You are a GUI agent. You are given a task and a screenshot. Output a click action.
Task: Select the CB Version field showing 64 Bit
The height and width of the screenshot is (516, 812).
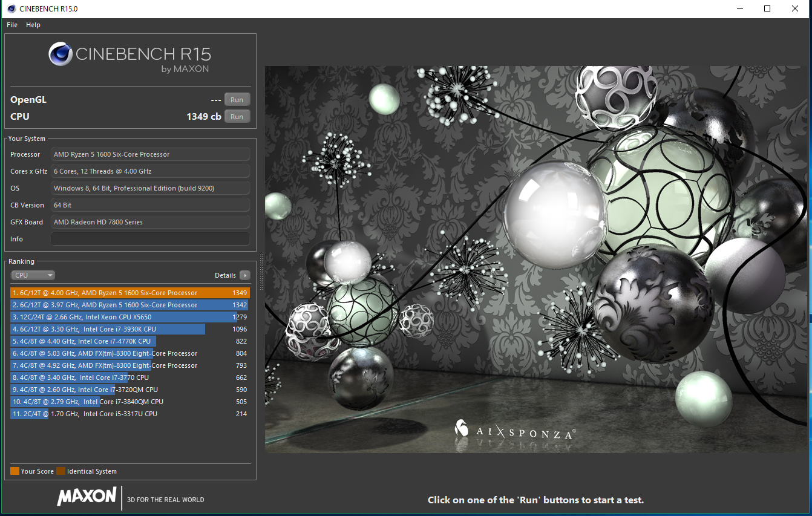tap(150, 205)
